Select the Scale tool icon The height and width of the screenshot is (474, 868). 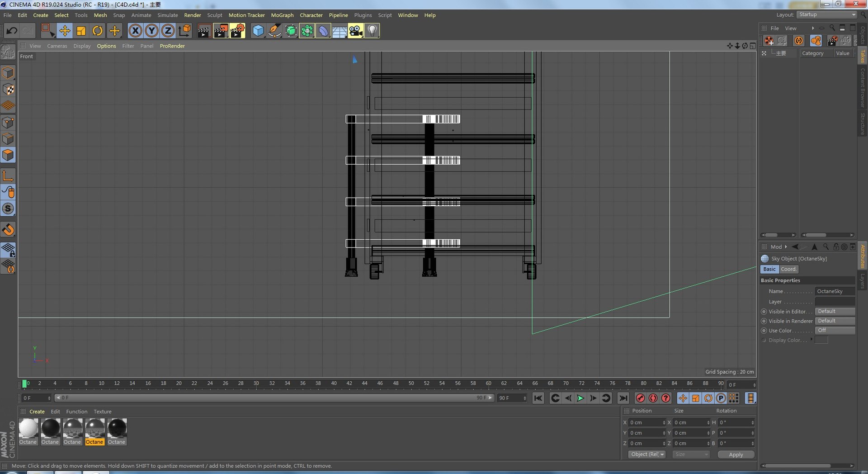(81, 31)
